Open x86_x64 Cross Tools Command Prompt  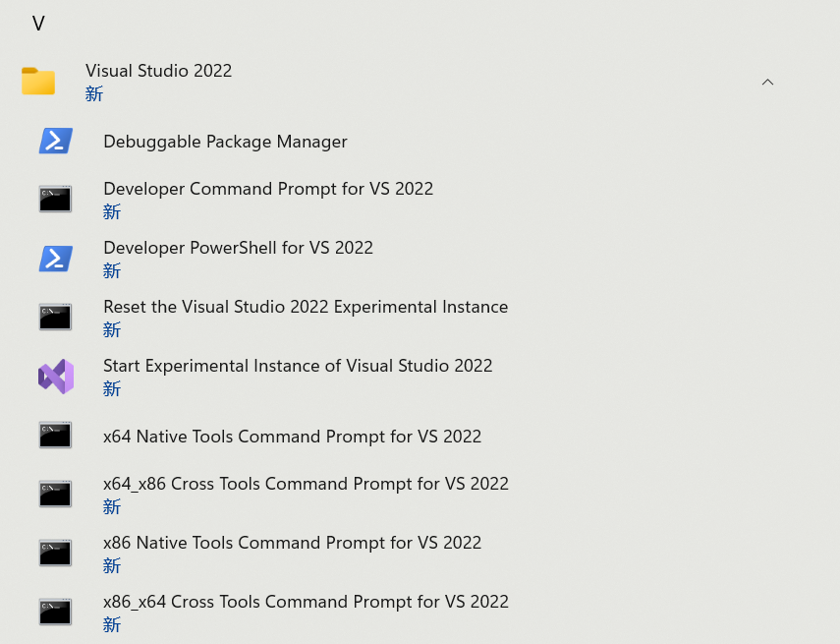click(x=306, y=602)
